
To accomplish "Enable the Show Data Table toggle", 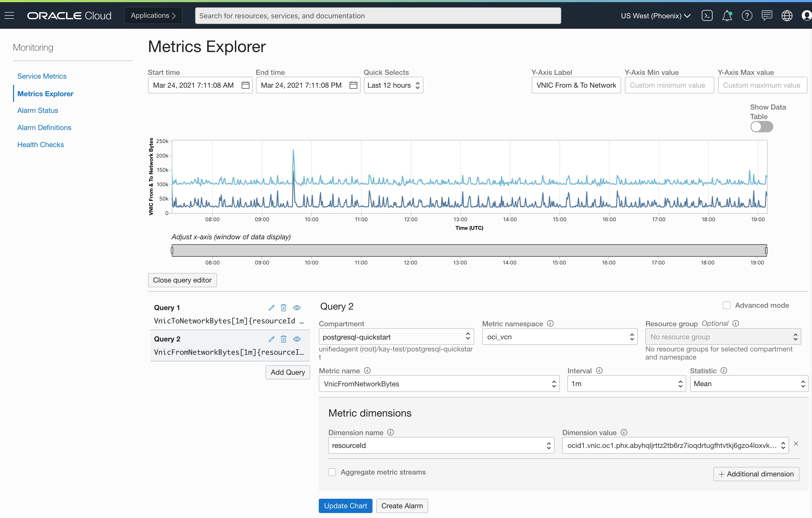I will [x=762, y=127].
